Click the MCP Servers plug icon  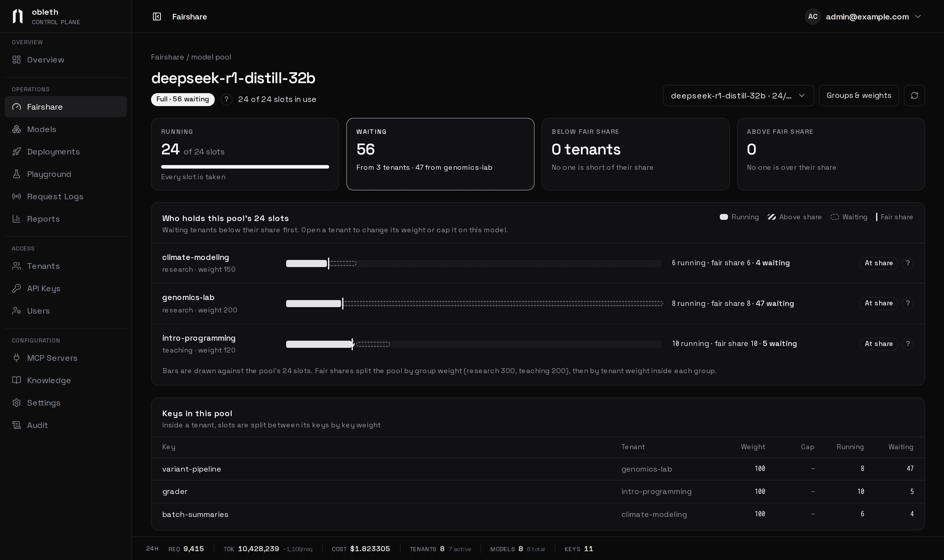(16, 358)
